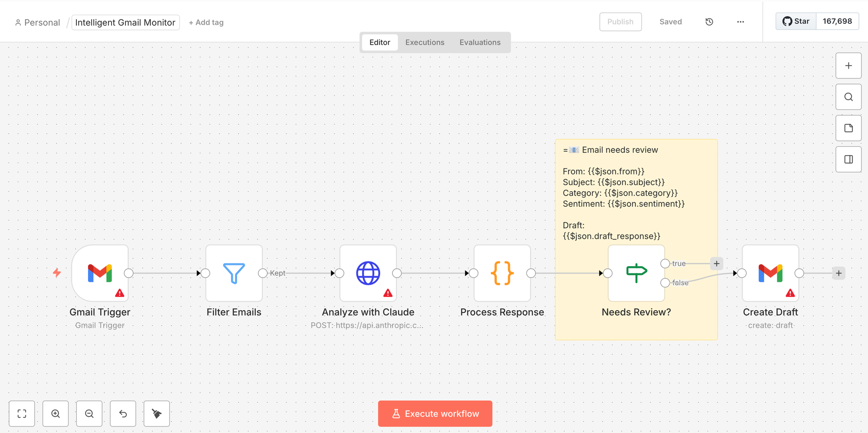Image resolution: width=868 pixels, height=433 pixels.
Task: Reset the canvas zoom level
Action: [x=123, y=413]
